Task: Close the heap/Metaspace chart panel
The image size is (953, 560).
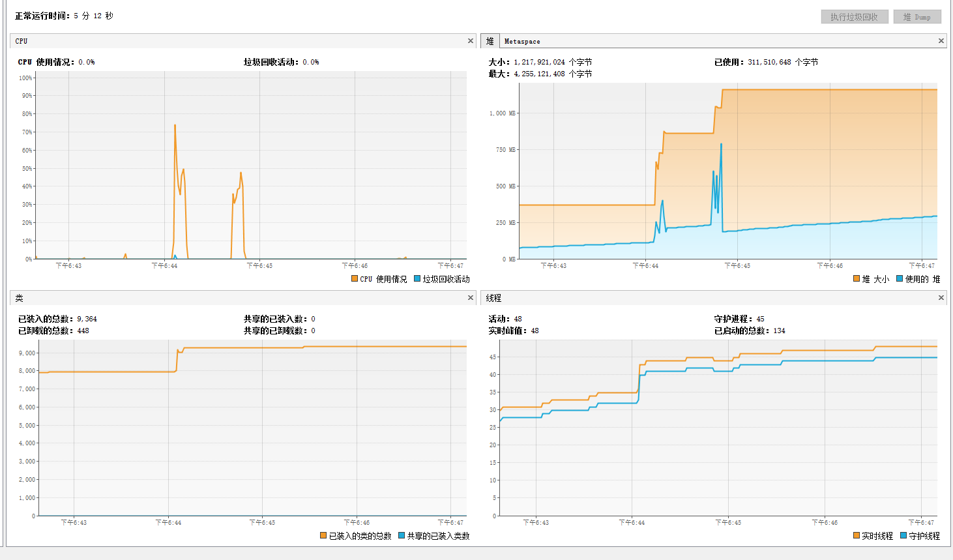Action: coord(941,41)
